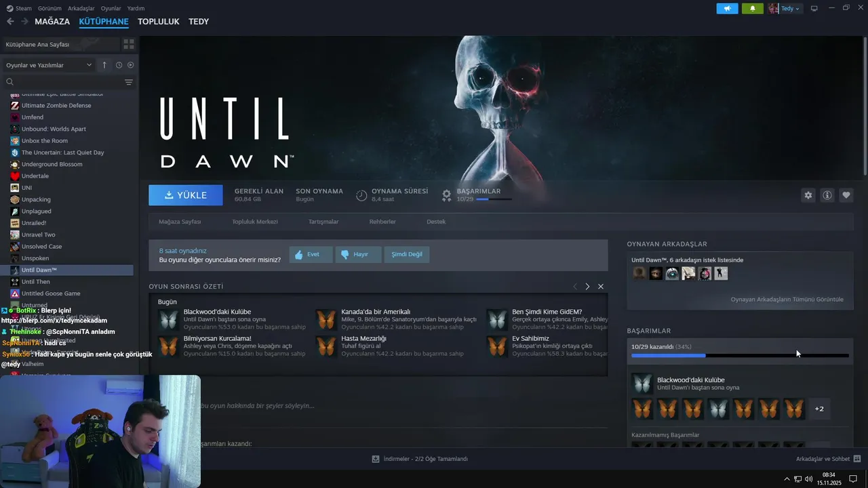Click the sort ascending arrow icon
Image resolution: width=868 pixels, height=488 pixels.
pyautogui.click(x=104, y=65)
